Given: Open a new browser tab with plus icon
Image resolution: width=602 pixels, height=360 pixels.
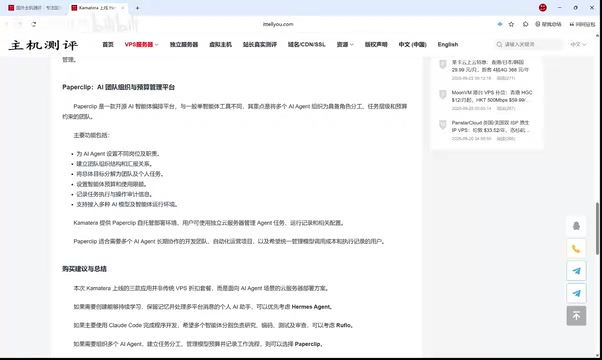Looking at the screenshot, I should click(x=137, y=8).
